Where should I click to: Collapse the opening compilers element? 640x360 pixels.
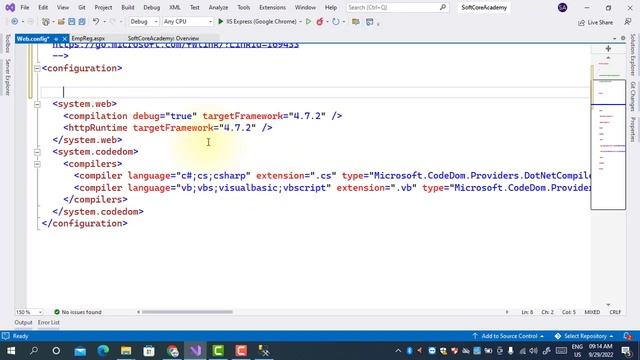37,164
